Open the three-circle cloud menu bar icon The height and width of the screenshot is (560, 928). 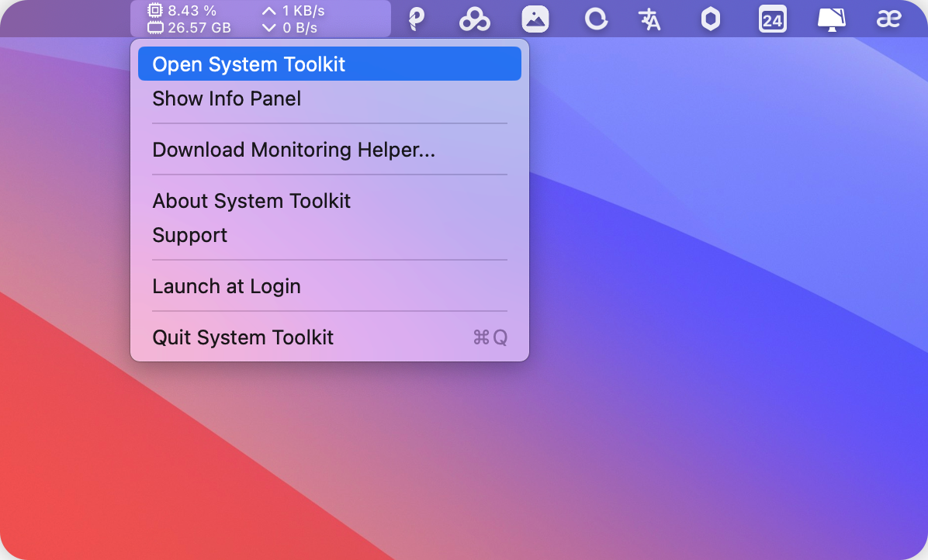click(475, 19)
